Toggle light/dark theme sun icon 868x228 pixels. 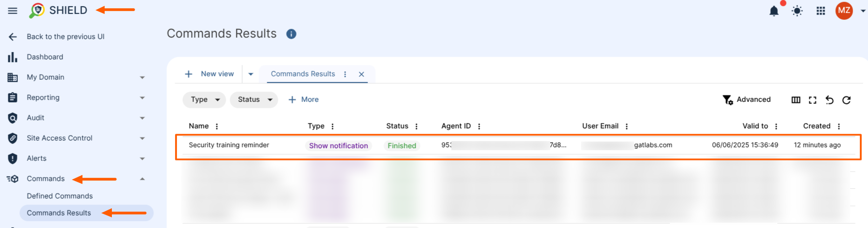797,11
